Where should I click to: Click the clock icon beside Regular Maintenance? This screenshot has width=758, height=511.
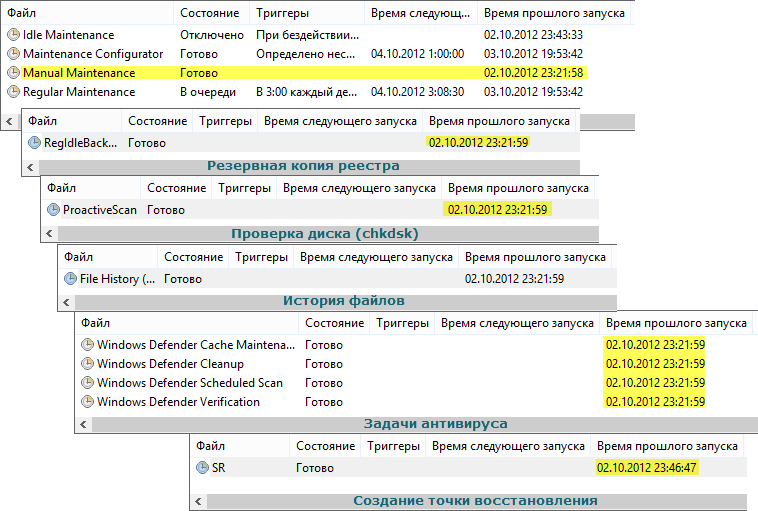click(x=14, y=91)
